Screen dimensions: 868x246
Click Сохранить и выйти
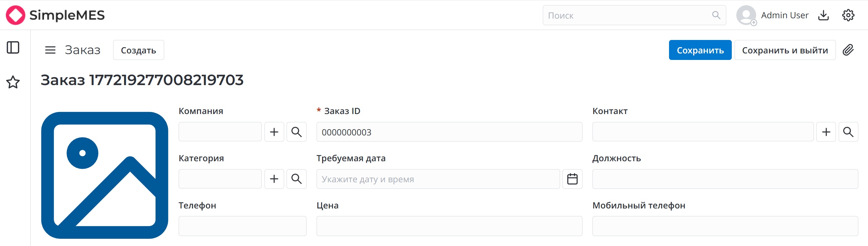(785, 50)
